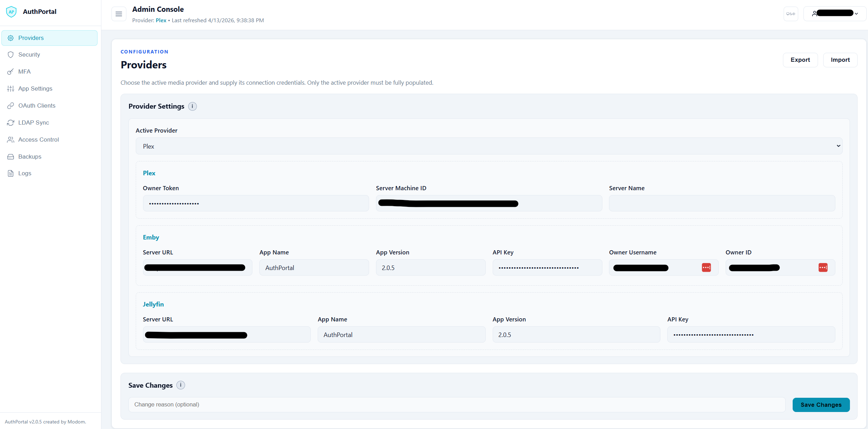Click the Jellyfin Server URL field
This screenshot has height=429, width=868.
coord(227,335)
